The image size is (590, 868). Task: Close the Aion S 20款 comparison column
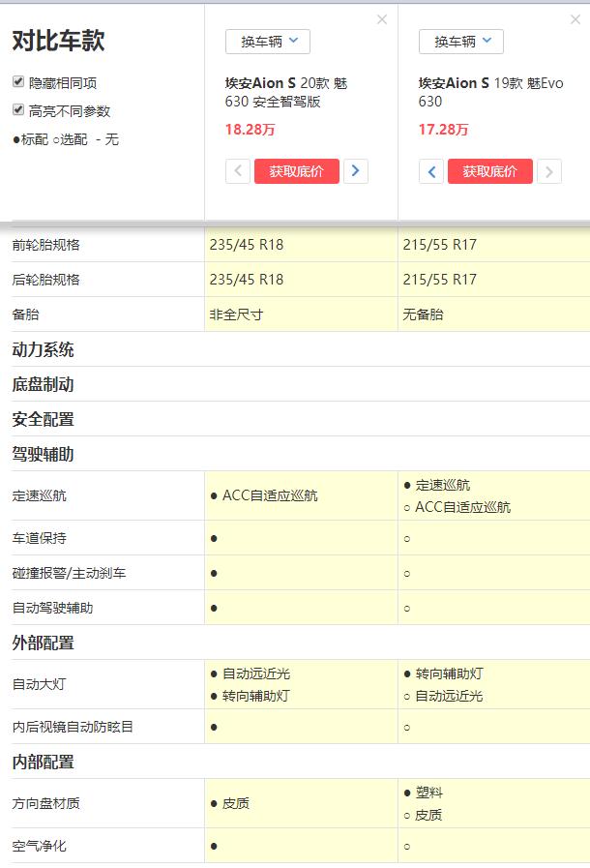(382, 19)
